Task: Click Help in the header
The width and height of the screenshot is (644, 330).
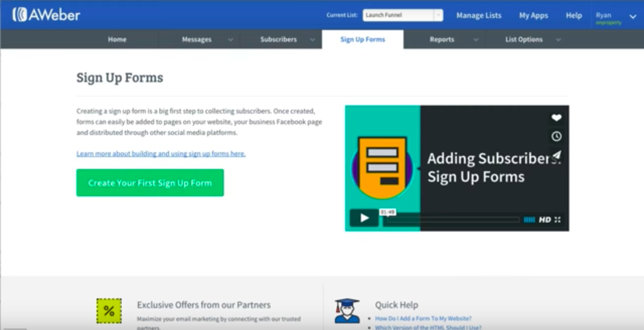Action: pos(574,15)
